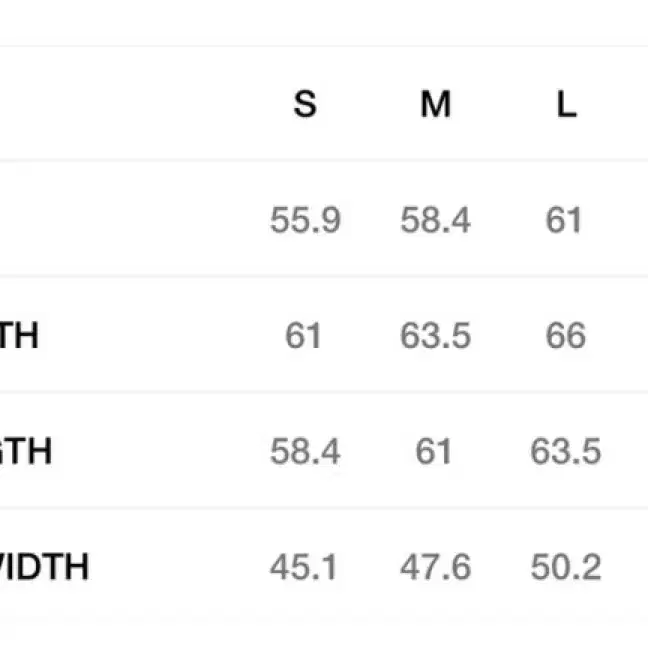
Task: Click the 63.5 value under M column
Action: click(435, 336)
